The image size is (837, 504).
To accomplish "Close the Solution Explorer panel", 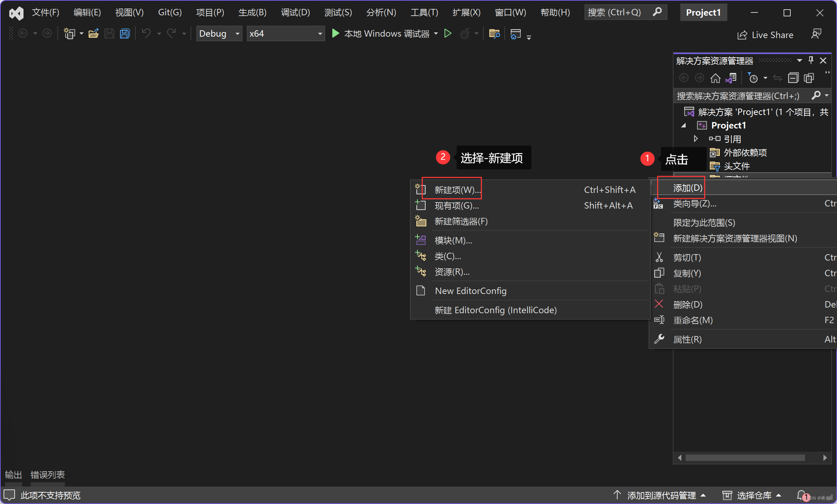I will pyautogui.click(x=823, y=61).
